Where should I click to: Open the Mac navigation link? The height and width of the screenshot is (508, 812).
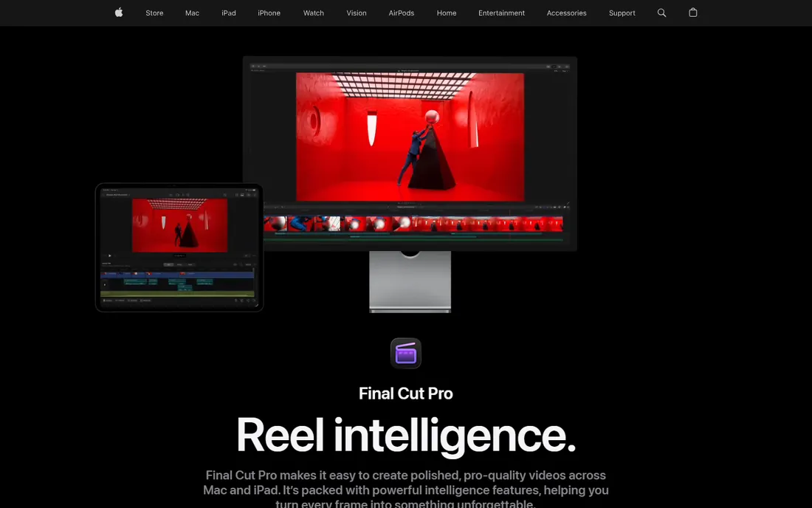pyautogui.click(x=192, y=13)
